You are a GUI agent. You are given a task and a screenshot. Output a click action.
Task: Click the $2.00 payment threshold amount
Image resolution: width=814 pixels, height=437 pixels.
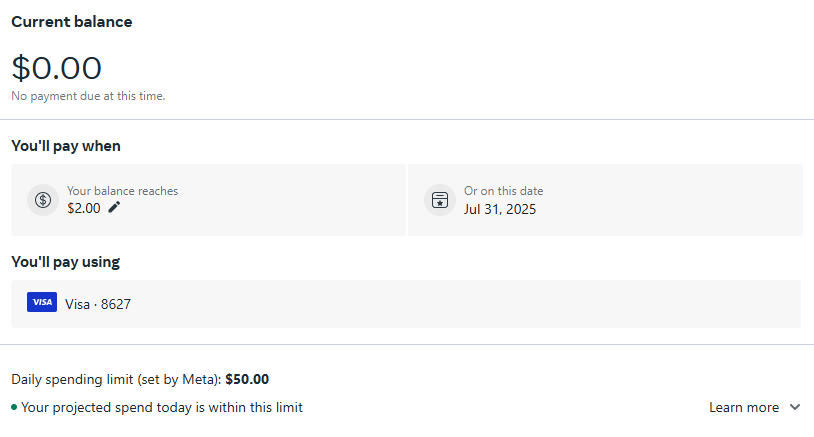84,208
